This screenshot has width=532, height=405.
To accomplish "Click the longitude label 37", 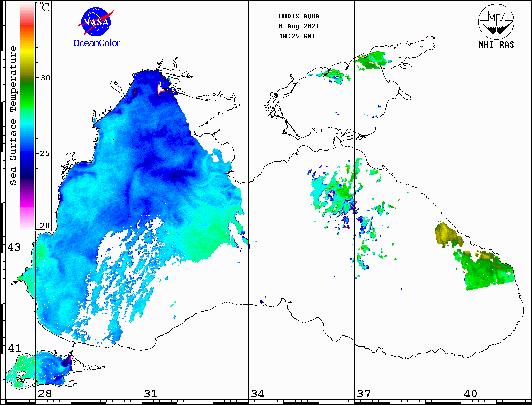I will click(x=363, y=393).
